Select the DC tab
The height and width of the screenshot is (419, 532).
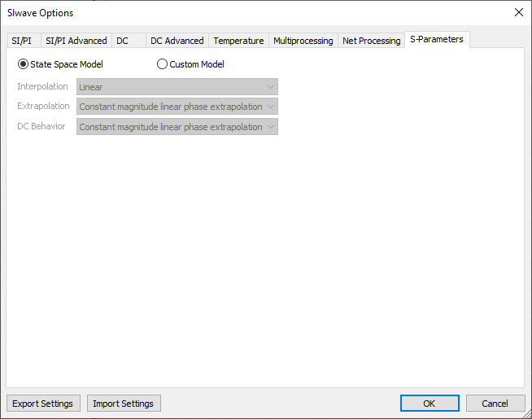pyautogui.click(x=129, y=41)
